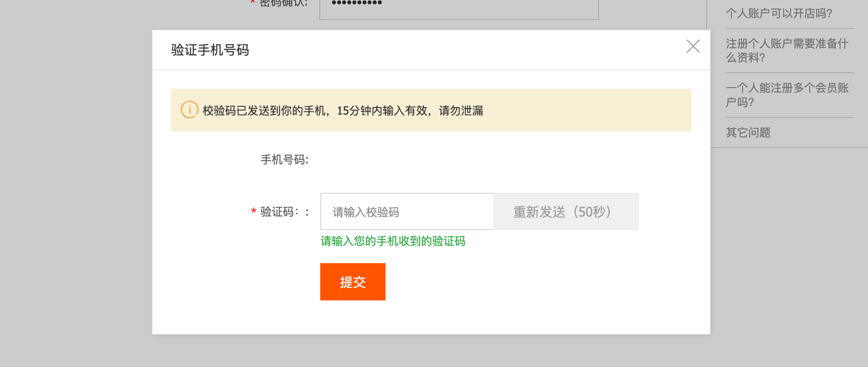This screenshot has height=367, width=868.
Task: Submit with the orange 提交 button
Action: tap(353, 282)
